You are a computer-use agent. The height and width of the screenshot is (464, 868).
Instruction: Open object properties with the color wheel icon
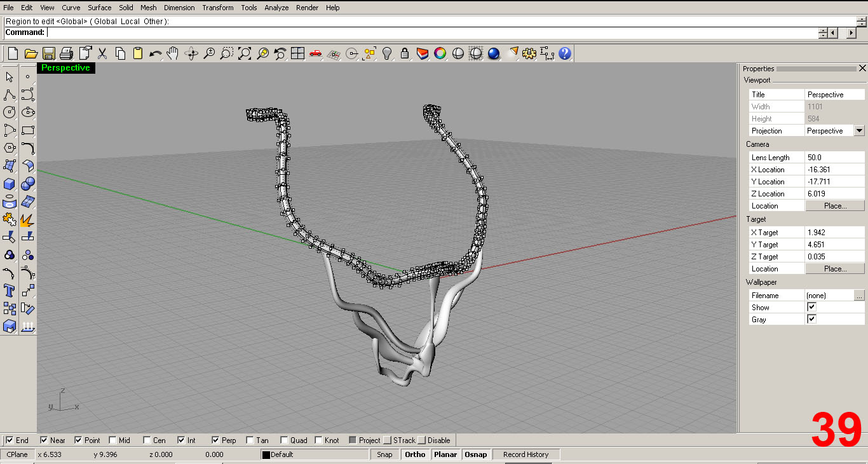pos(440,53)
